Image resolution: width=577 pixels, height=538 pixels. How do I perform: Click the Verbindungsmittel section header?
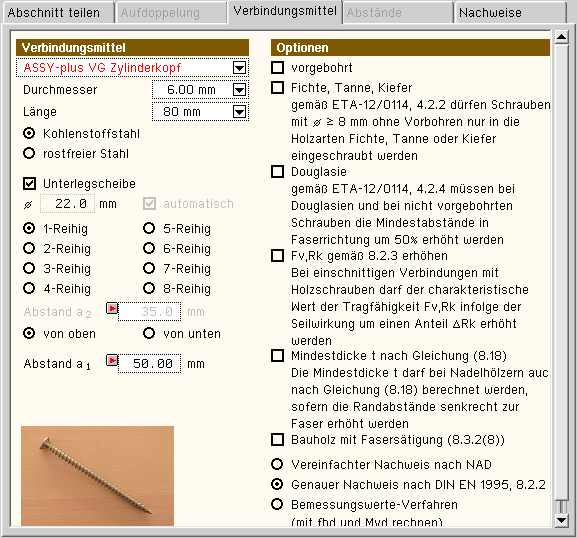point(132,48)
